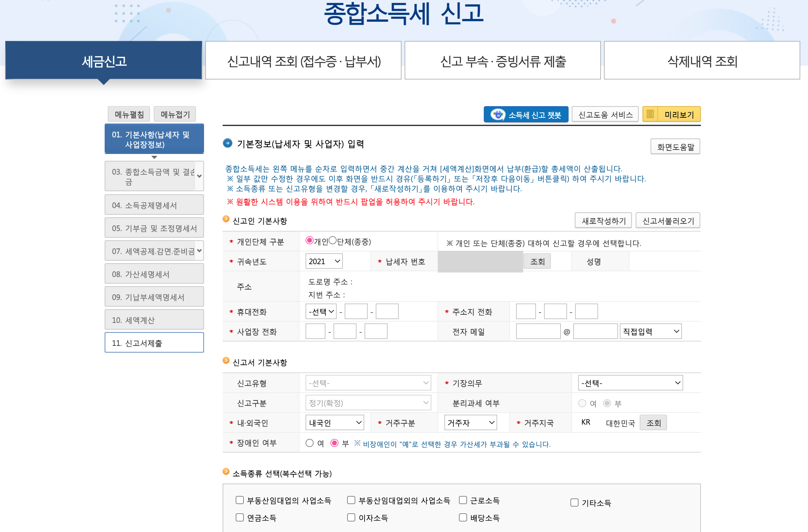
Task: Click 조회 button next to 납세자 번호
Action: pos(537,261)
